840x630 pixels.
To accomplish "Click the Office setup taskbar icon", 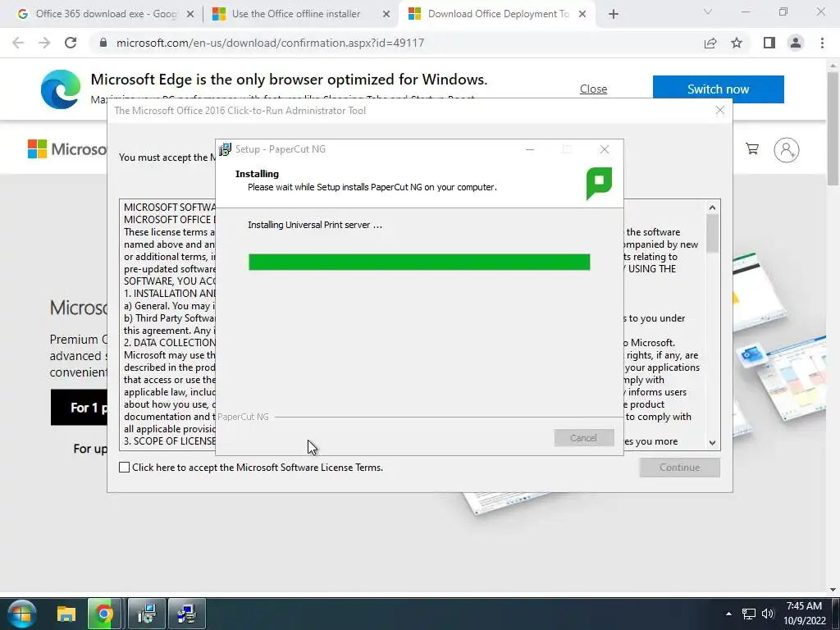I will pyautogui.click(x=186, y=614).
